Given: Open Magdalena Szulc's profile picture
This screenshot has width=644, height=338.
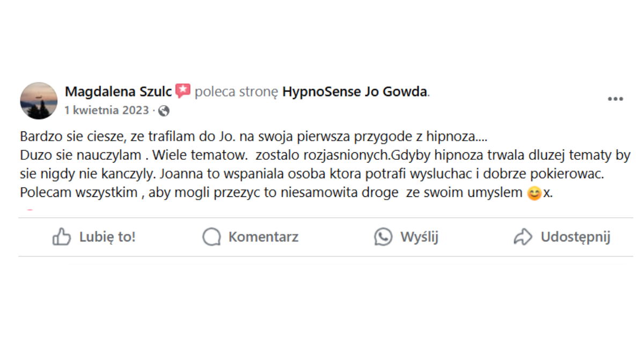Looking at the screenshot, I should click(39, 100).
